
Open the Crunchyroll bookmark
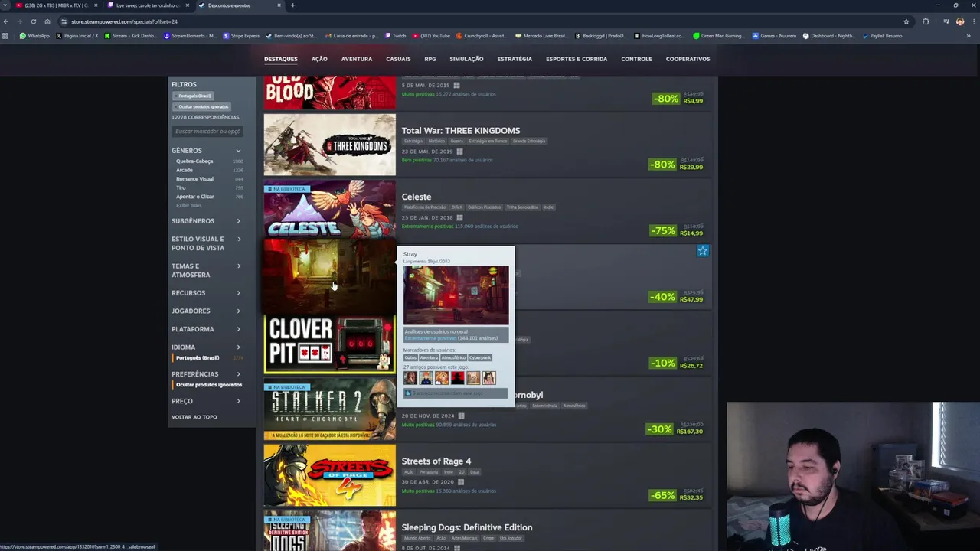coord(482,36)
